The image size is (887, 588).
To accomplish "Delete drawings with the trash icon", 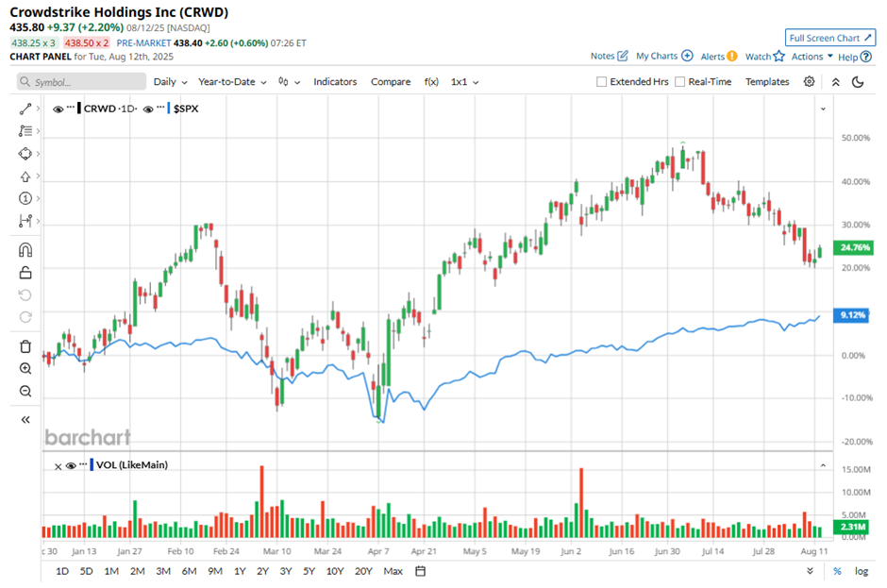I will (25, 346).
